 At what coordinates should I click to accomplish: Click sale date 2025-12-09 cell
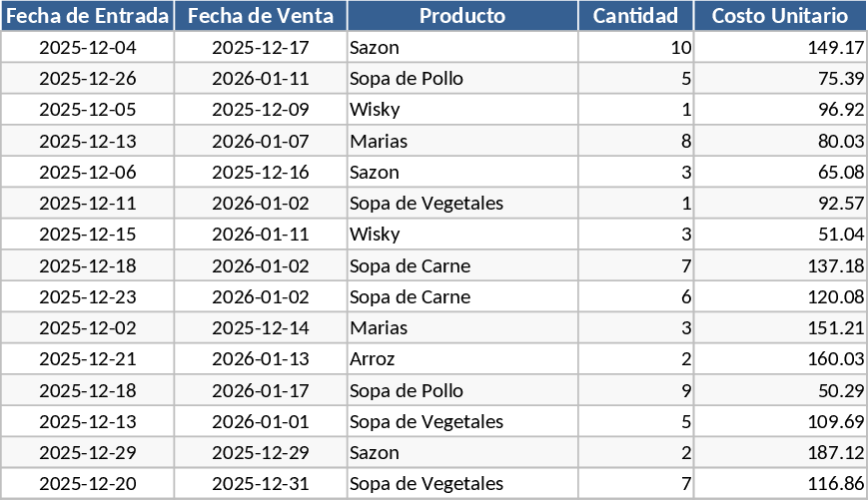(x=261, y=110)
